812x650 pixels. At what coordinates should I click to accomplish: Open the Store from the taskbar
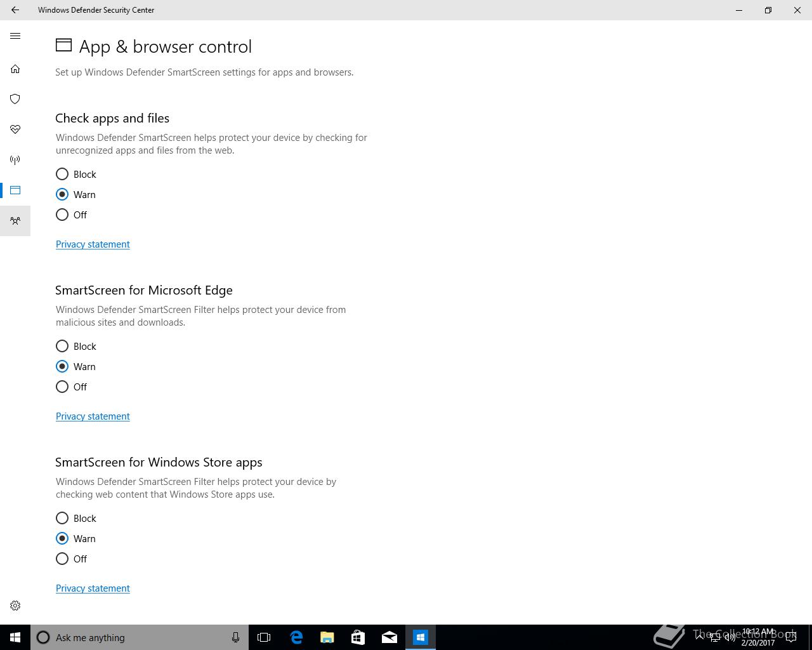pos(358,637)
